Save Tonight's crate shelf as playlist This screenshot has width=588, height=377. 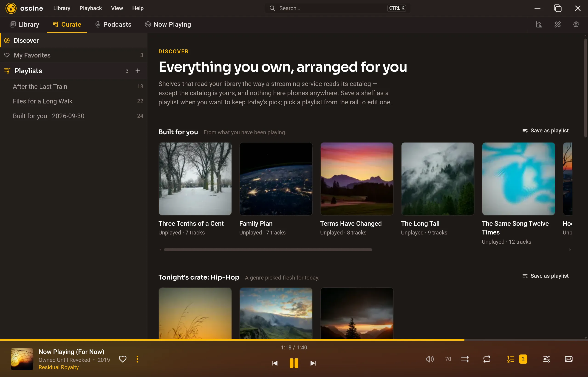click(546, 276)
